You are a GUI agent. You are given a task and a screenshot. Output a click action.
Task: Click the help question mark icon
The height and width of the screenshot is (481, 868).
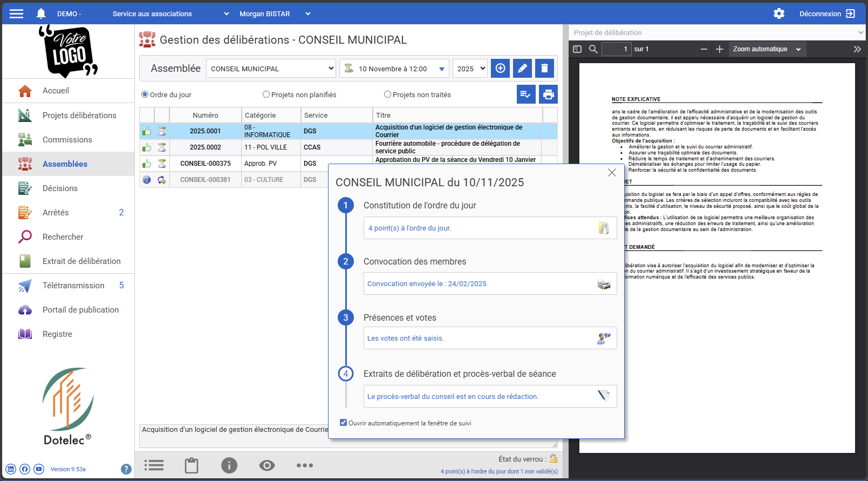(x=126, y=469)
